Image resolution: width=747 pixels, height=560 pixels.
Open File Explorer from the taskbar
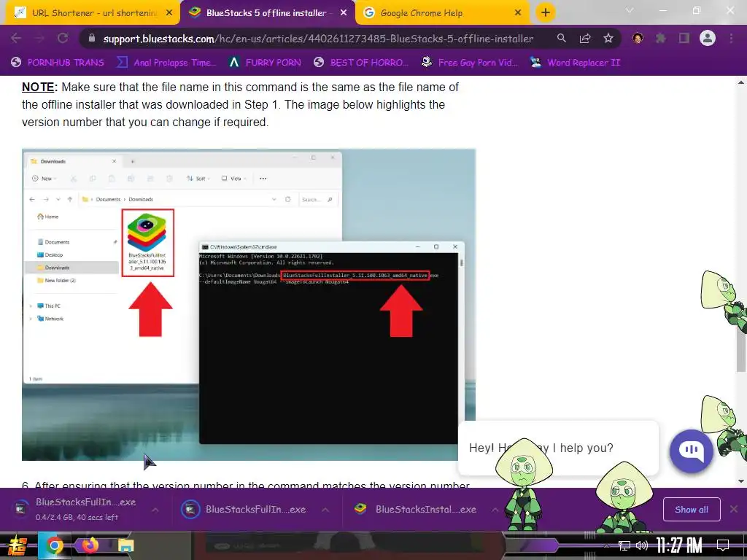click(x=125, y=545)
